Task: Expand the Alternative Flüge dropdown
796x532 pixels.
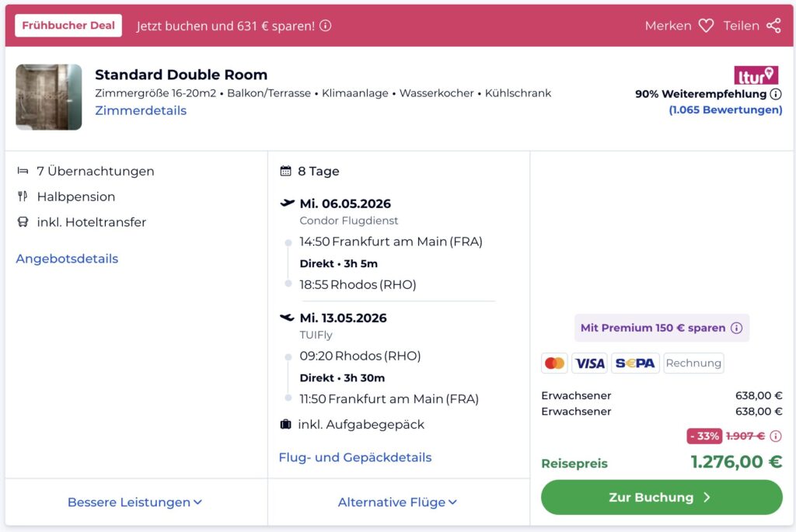Action: 397,502
